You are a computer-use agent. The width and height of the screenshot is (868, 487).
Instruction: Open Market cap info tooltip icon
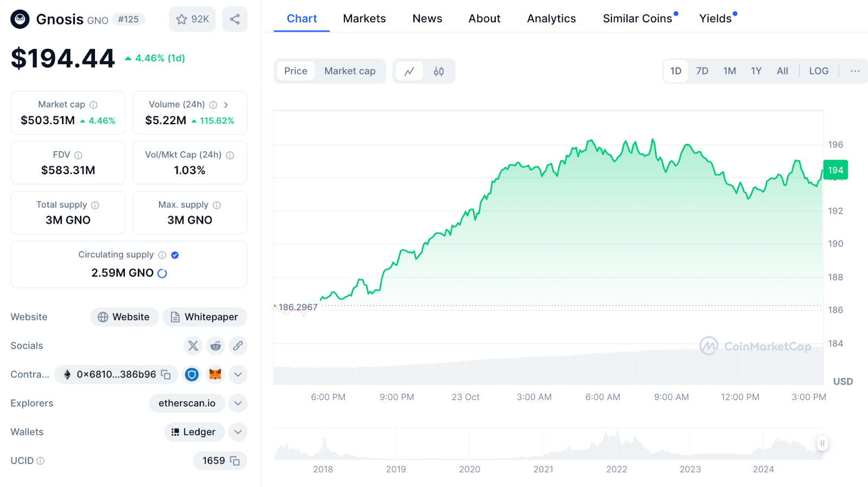93,105
